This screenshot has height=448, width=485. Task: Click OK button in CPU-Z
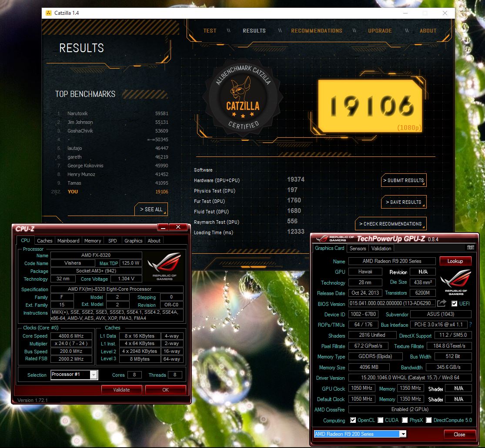tap(165, 390)
